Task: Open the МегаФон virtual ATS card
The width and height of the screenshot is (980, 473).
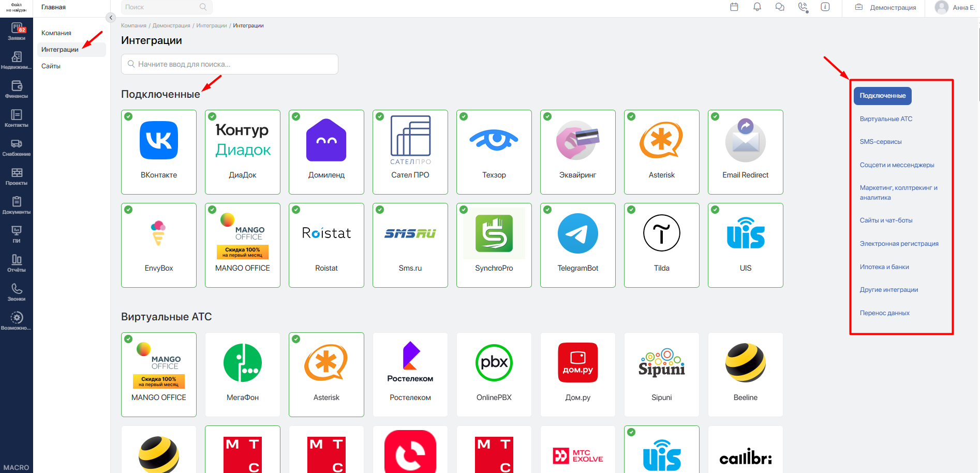Action: pos(243,375)
